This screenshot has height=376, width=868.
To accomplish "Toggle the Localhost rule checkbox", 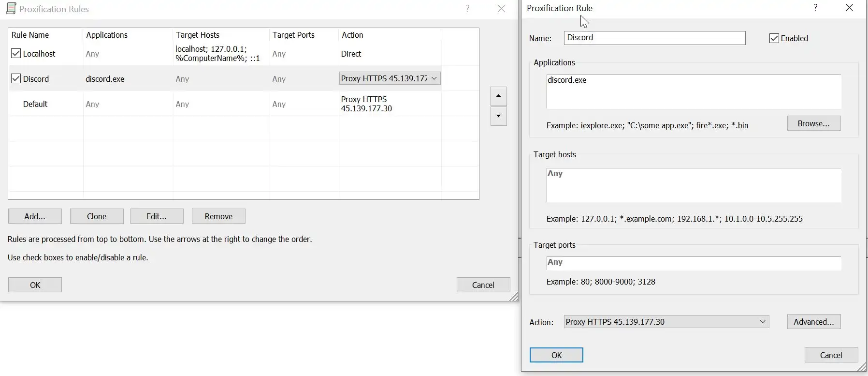I will (x=16, y=54).
